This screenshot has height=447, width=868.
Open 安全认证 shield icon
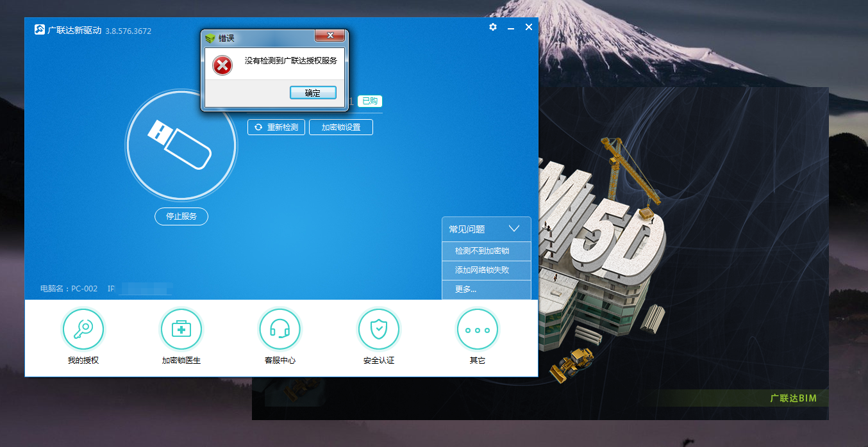(x=378, y=329)
